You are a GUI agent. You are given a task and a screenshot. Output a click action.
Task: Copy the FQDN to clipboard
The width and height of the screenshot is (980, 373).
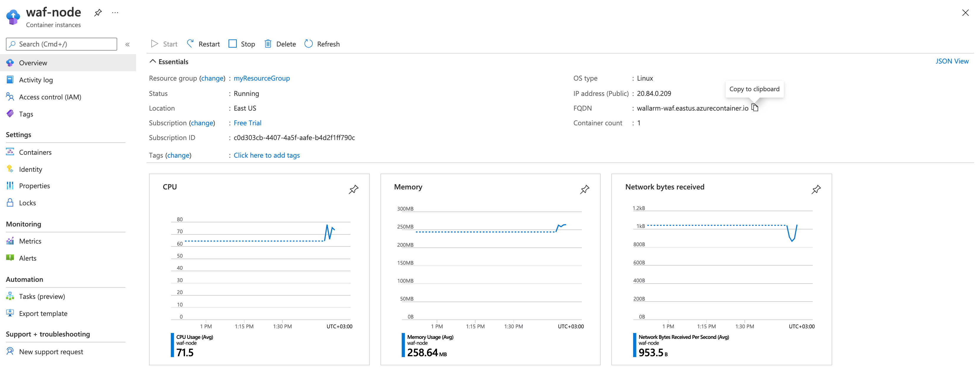(755, 108)
